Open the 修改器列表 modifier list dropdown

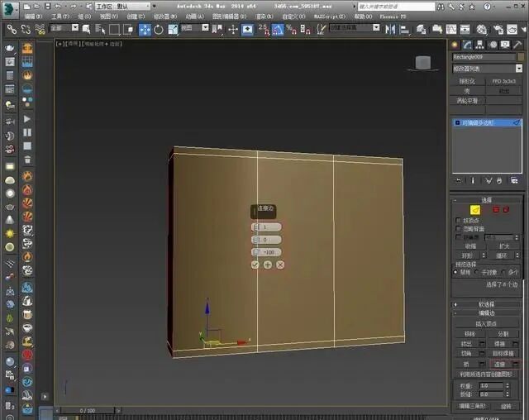pos(487,69)
